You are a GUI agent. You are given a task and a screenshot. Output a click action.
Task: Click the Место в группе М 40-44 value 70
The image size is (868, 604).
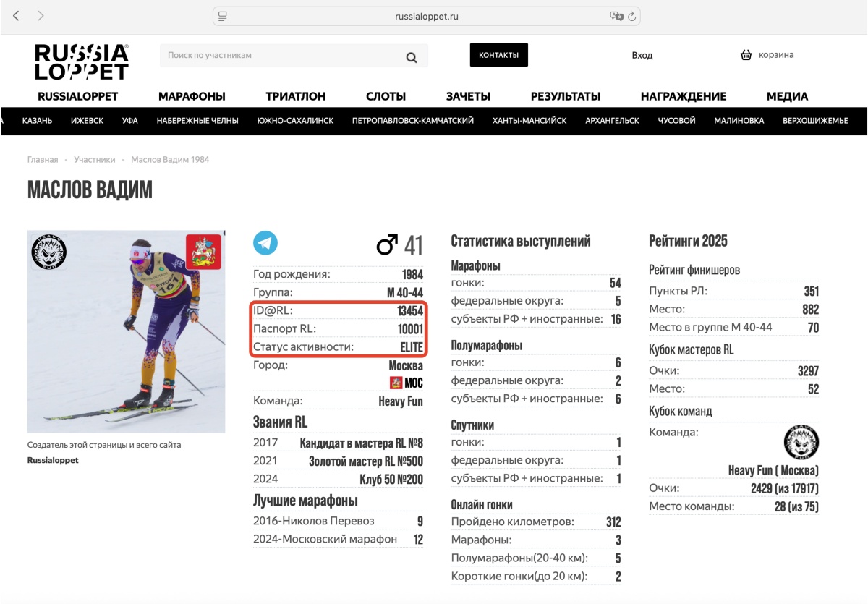pyautogui.click(x=814, y=328)
